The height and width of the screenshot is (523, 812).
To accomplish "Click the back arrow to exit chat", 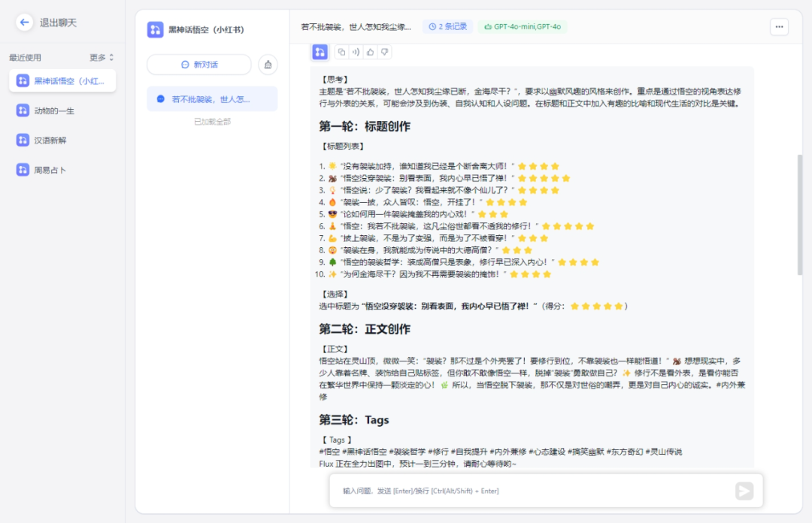I will pyautogui.click(x=24, y=23).
